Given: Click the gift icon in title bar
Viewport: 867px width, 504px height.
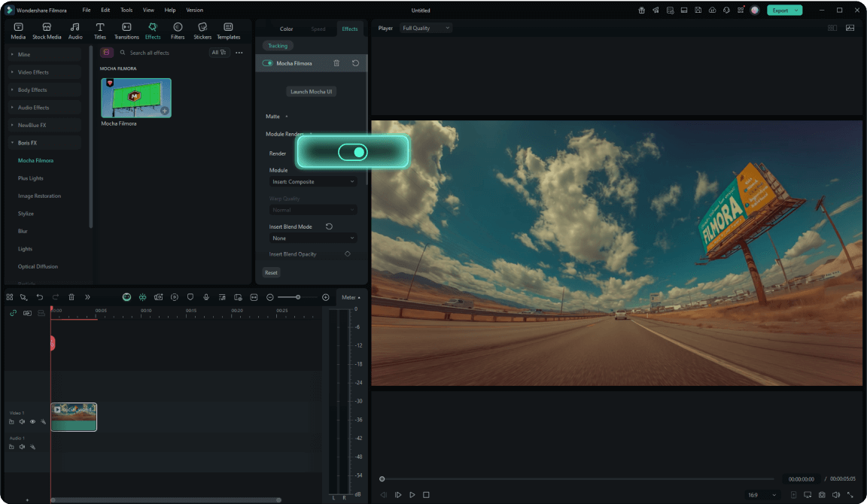Looking at the screenshot, I should click(x=641, y=10).
